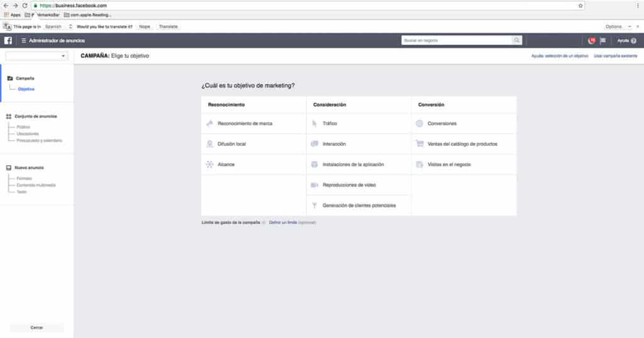644x338 pixels.
Task: Click the Nope translation button
Action: point(145,26)
